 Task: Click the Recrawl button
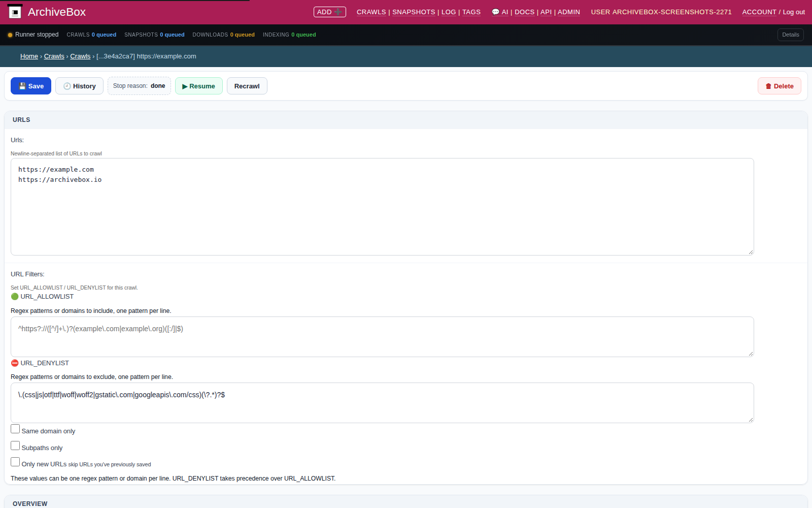pyautogui.click(x=247, y=86)
